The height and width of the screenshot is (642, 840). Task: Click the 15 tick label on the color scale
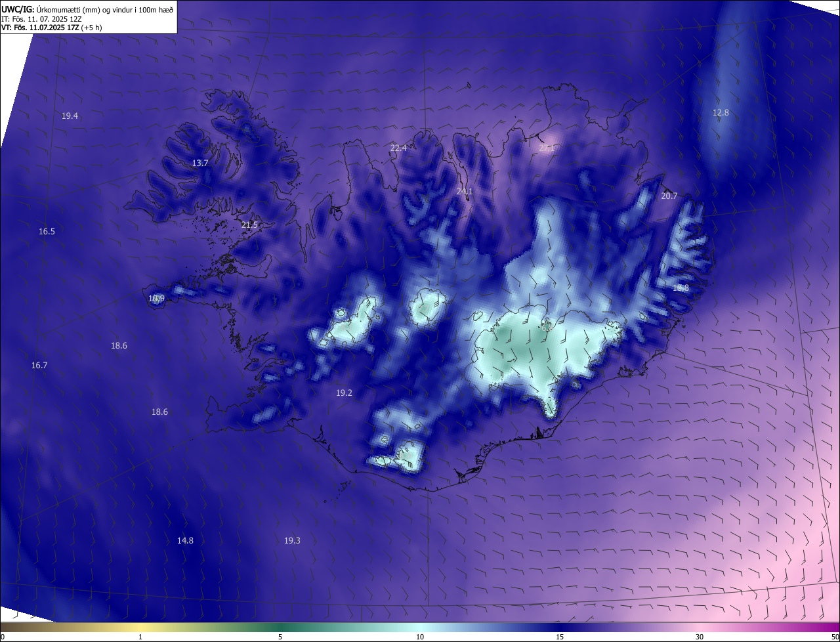point(560,637)
